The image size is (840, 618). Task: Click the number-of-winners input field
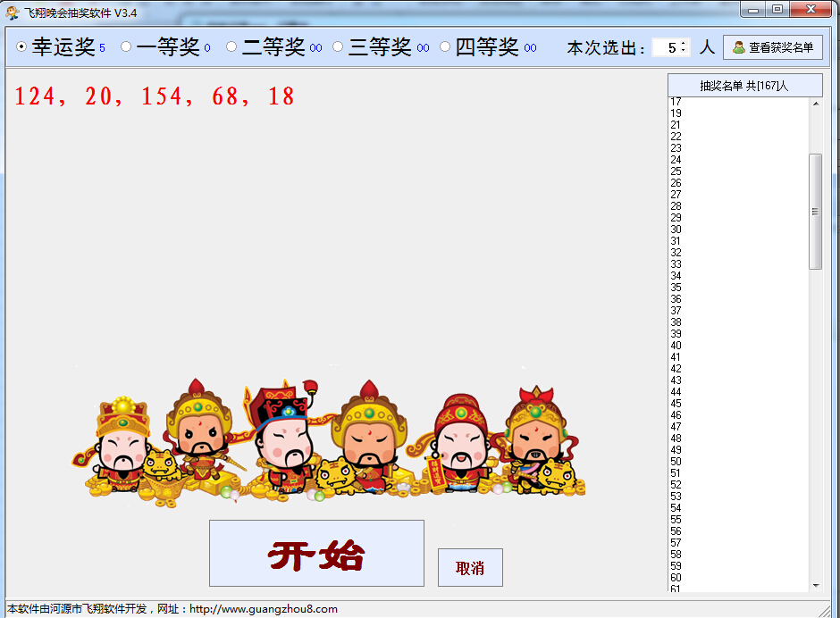tap(666, 47)
